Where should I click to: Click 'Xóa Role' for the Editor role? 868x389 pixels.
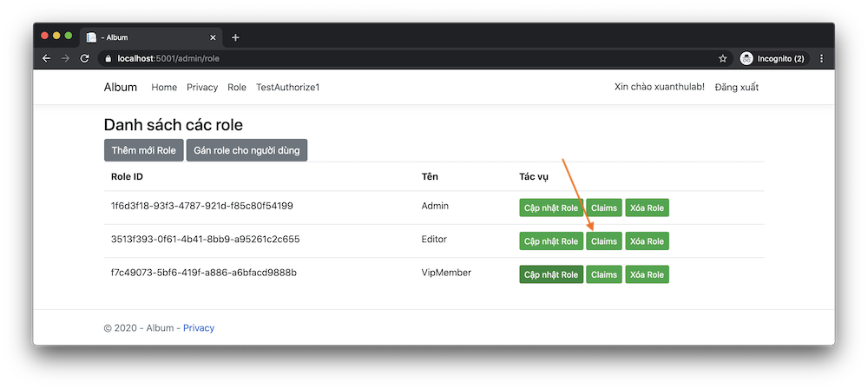pos(648,241)
